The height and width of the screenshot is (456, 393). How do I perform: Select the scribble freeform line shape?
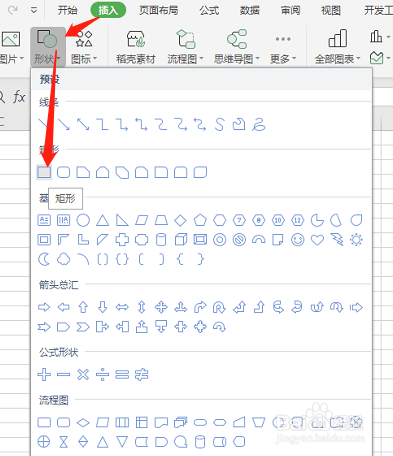(258, 124)
